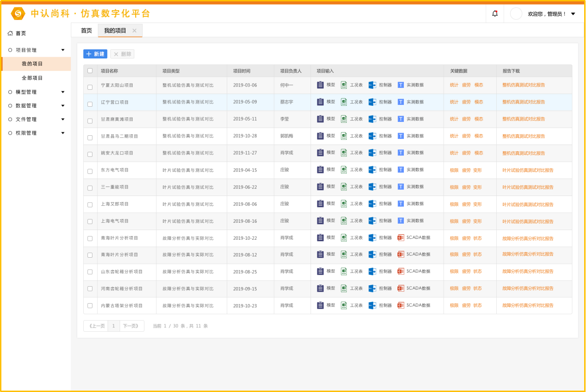Open SCADA数据 icon for 山东齿轮箱分析项目

click(x=401, y=271)
